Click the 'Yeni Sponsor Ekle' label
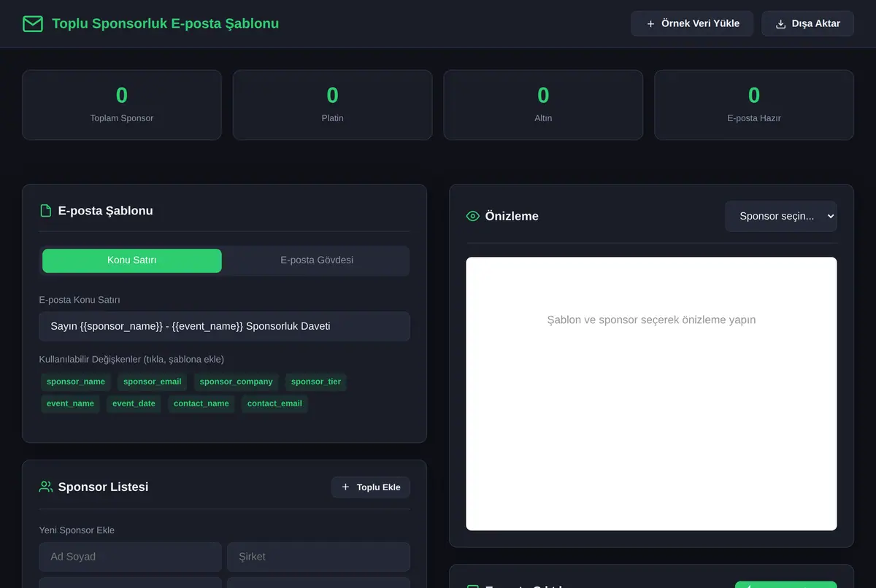The height and width of the screenshot is (588, 876). point(77,530)
